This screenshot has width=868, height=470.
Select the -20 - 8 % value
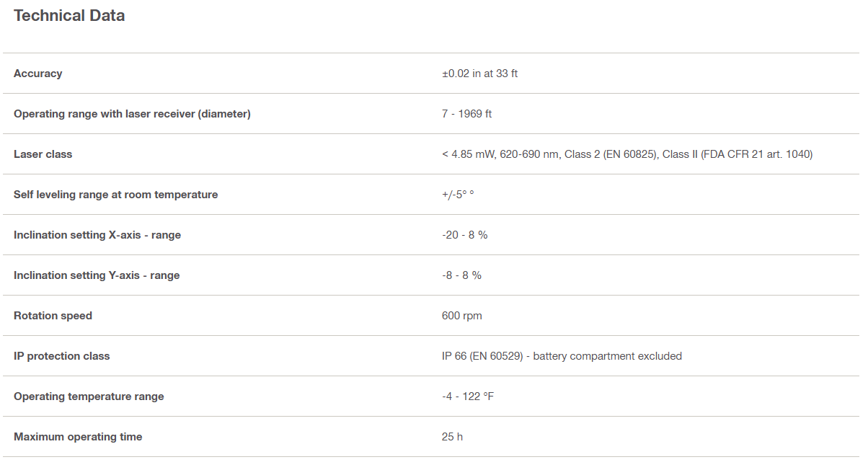pos(464,235)
